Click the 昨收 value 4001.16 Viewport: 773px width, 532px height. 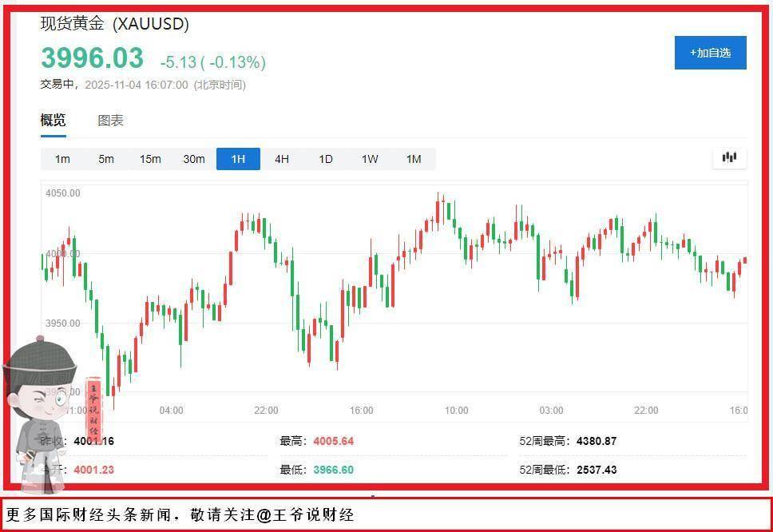point(93,441)
